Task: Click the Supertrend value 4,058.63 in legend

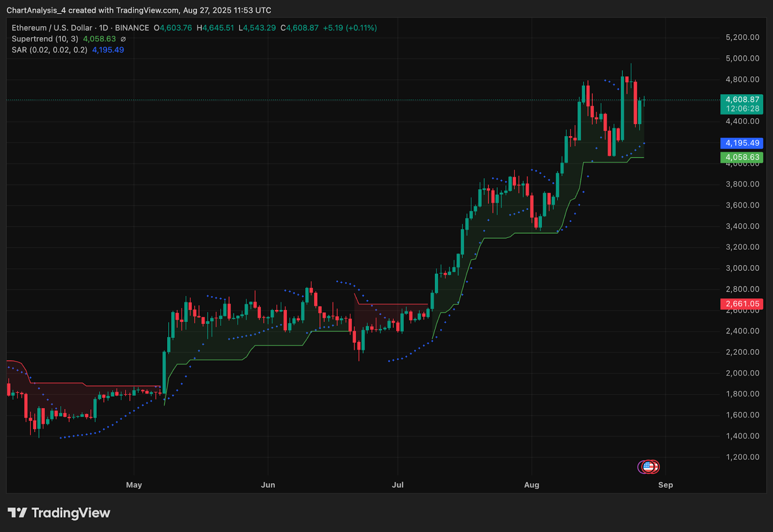Action: coord(100,39)
